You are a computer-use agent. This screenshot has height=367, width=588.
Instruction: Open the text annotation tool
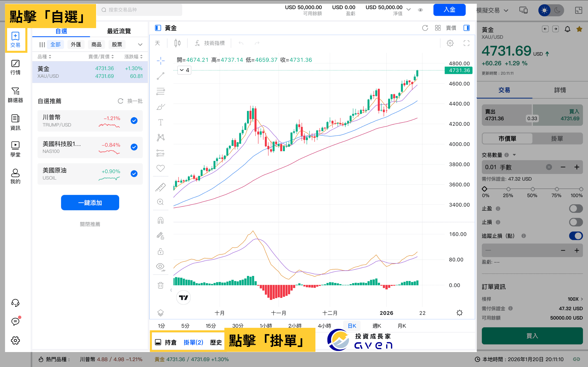point(160,122)
